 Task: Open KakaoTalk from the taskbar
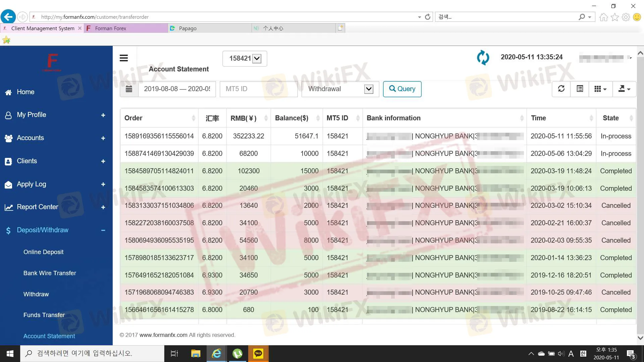pyautogui.click(x=258, y=353)
